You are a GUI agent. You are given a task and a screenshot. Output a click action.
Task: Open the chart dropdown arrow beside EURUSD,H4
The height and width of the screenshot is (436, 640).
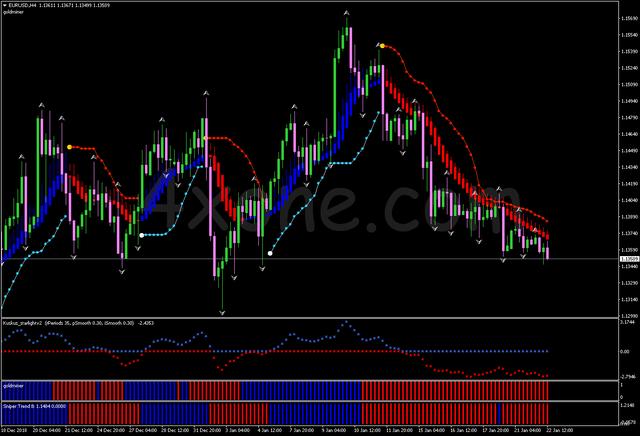4,4
